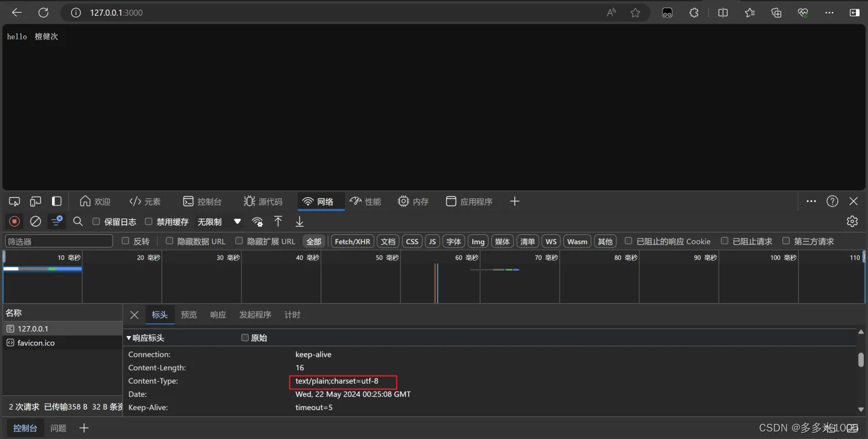Stop recording network log button
Image resolution: width=868 pixels, height=439 pixels.
[14, 222]
